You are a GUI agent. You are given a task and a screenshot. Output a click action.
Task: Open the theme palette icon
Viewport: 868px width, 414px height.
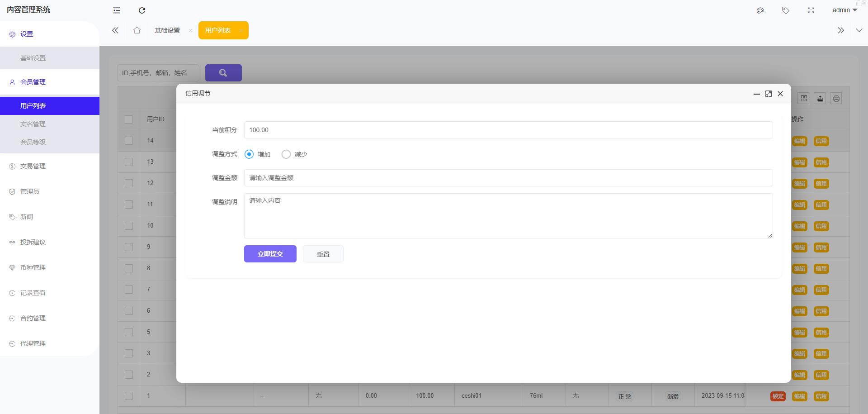click(x=760, y=10)
